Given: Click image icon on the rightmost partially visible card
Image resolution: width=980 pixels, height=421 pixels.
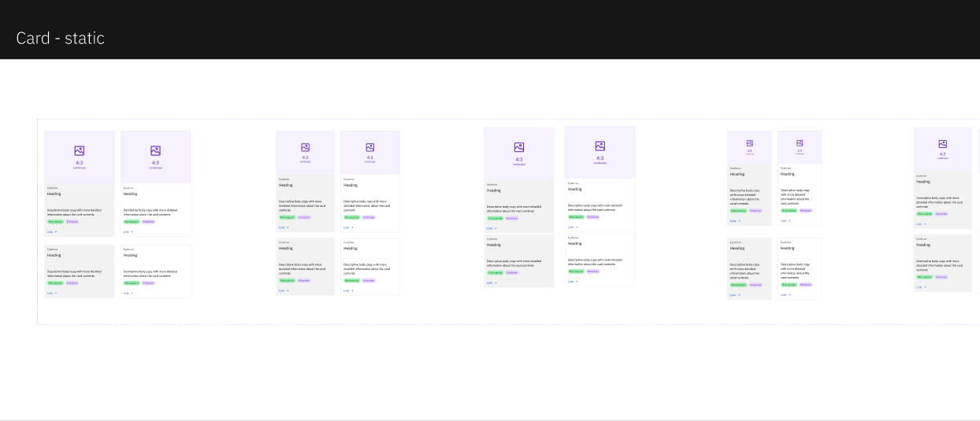Looking at the screenshot, I should tap(942, 144).
